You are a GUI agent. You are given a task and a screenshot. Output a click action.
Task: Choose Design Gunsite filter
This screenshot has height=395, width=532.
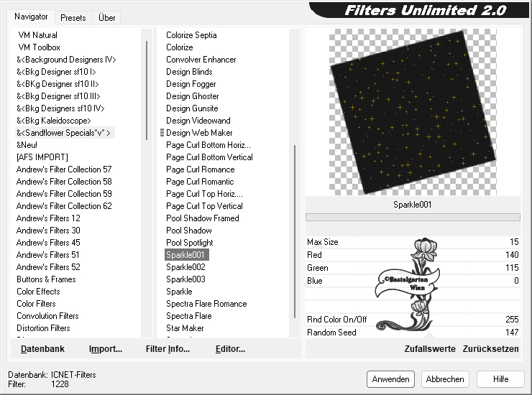192,108
